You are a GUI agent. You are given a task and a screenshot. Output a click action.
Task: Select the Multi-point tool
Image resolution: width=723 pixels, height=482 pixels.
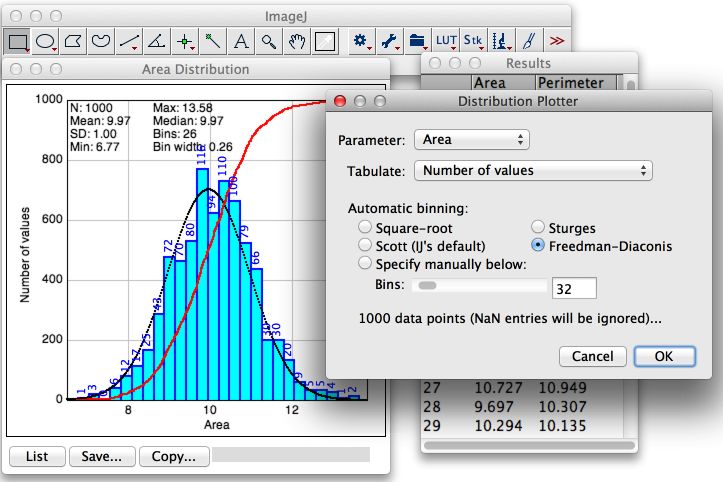[x=185, y=42]
